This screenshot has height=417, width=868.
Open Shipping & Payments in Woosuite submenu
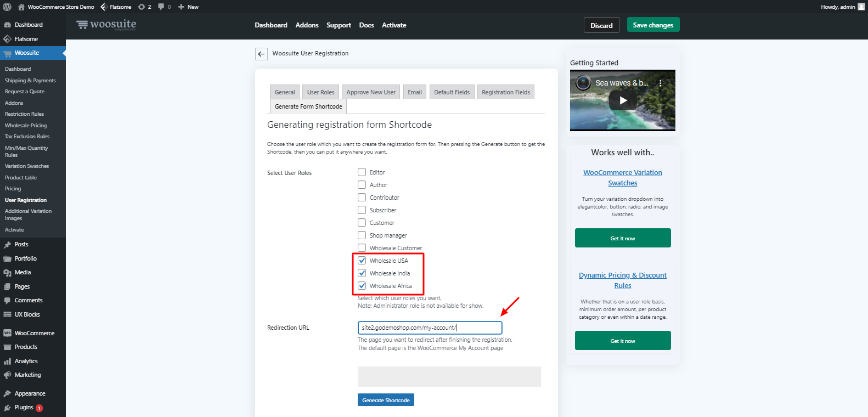(x=30, y=81)
